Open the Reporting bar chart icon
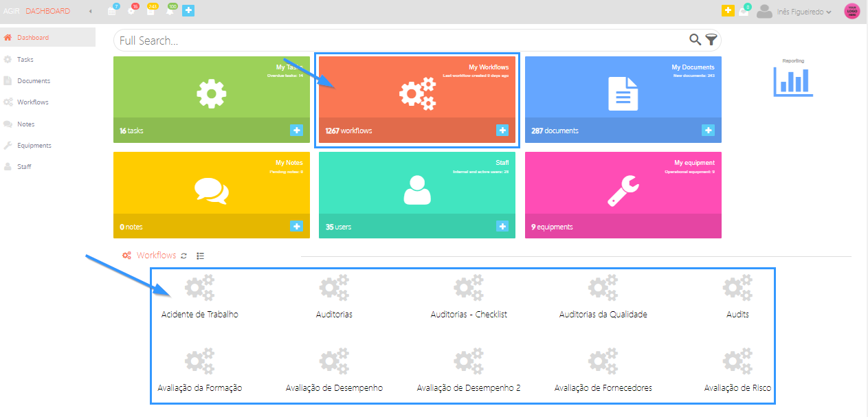The height and width of the screenshot is (417, 868). pos(793,81)
